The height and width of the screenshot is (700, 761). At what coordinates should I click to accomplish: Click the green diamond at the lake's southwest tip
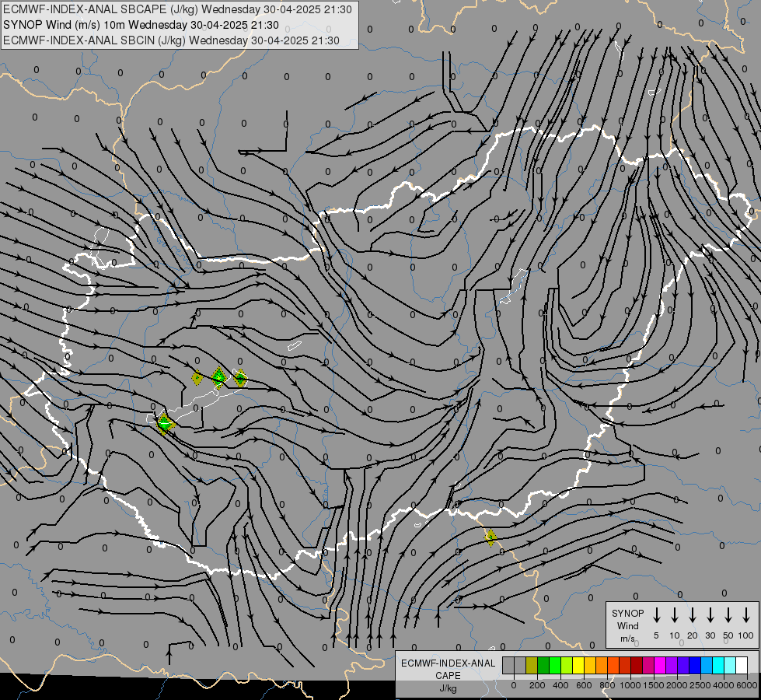tap(165, 424)
